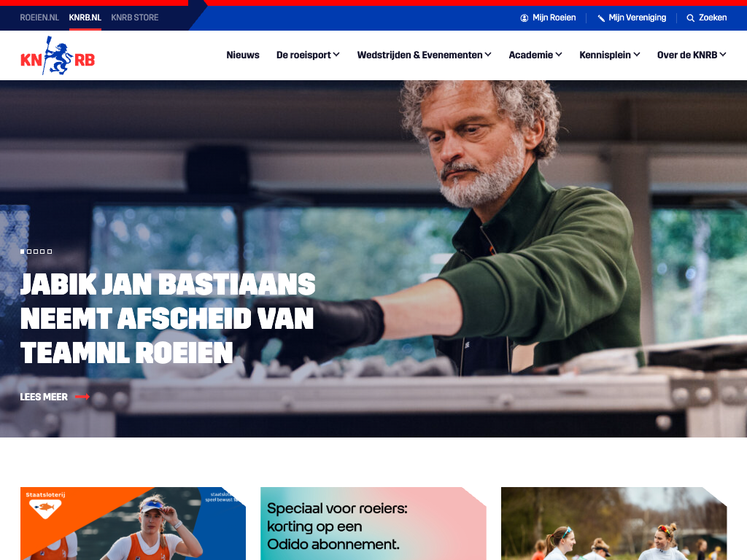The width and height of the screenshot is (747, 560).
Task: Click the Mijn Vereniging oar icon
Action: [601, 18]
